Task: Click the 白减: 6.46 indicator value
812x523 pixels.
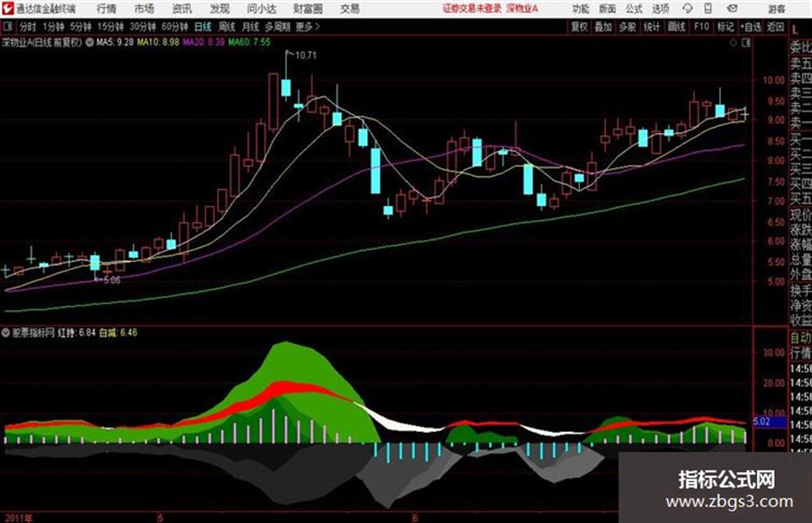Action: click(x=118, y=332)
